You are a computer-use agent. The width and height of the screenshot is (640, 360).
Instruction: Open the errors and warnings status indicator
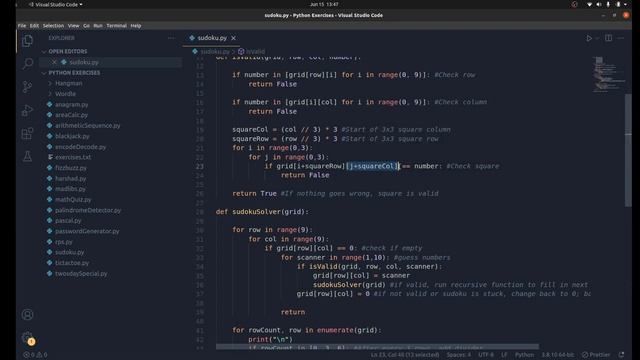click(x=35, y=355)
